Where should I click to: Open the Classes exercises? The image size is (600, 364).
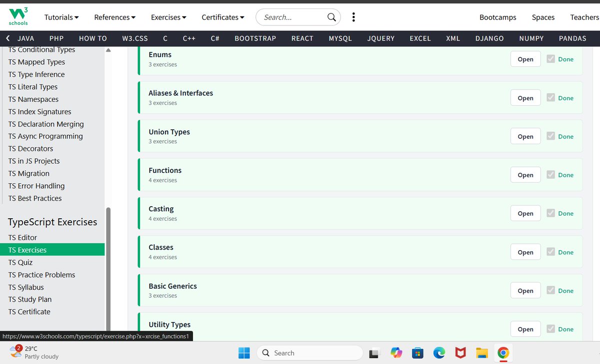525,252
